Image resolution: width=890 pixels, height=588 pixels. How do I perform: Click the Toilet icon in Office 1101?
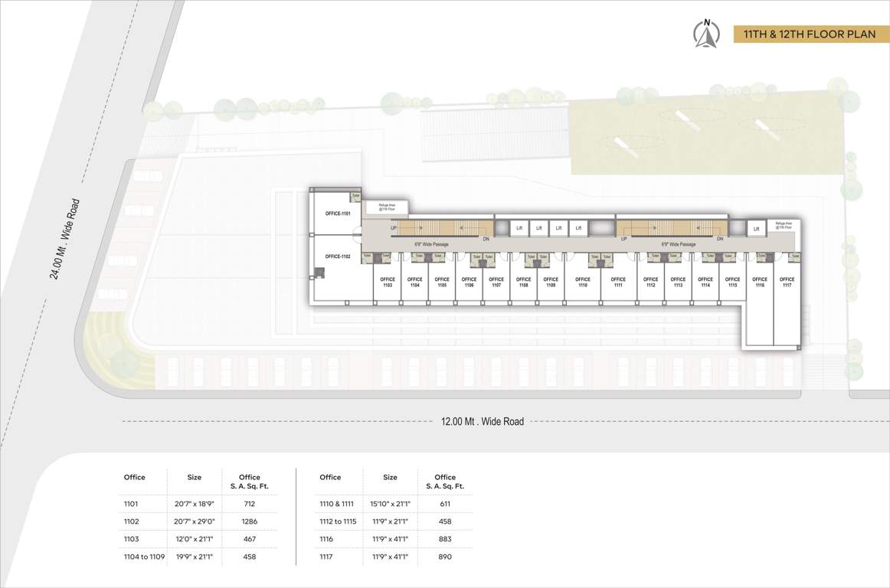355,195
